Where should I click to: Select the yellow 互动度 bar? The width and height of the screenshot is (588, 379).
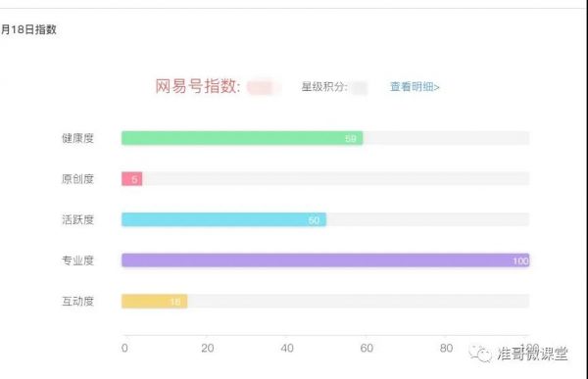pyautogui.click(x=155, y=301)
